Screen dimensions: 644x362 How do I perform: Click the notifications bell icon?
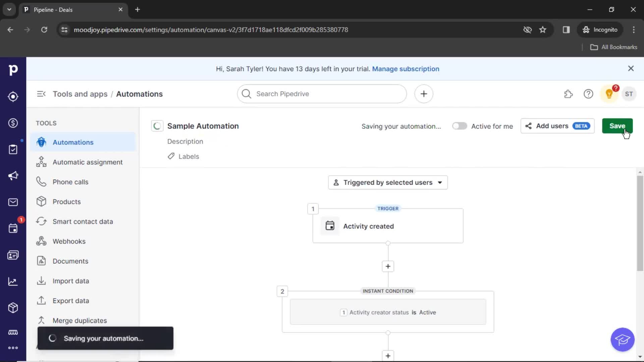coord(609,94)
